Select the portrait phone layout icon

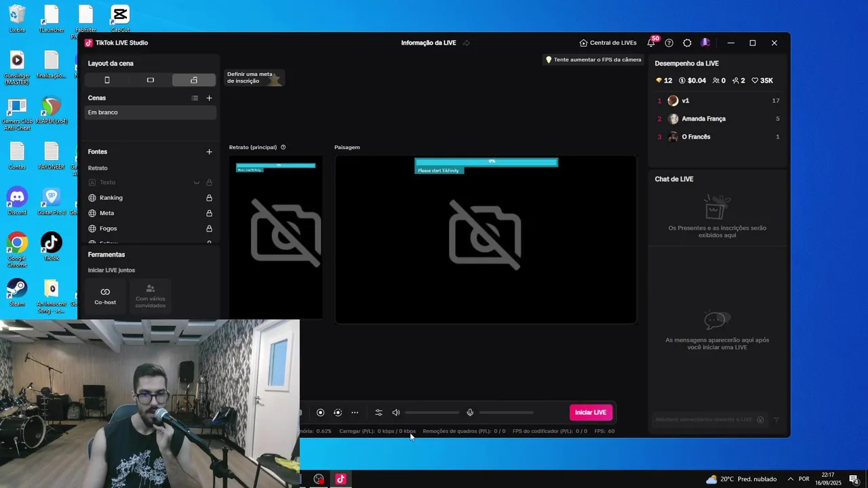pyautogui.click(x=106, y=80)
